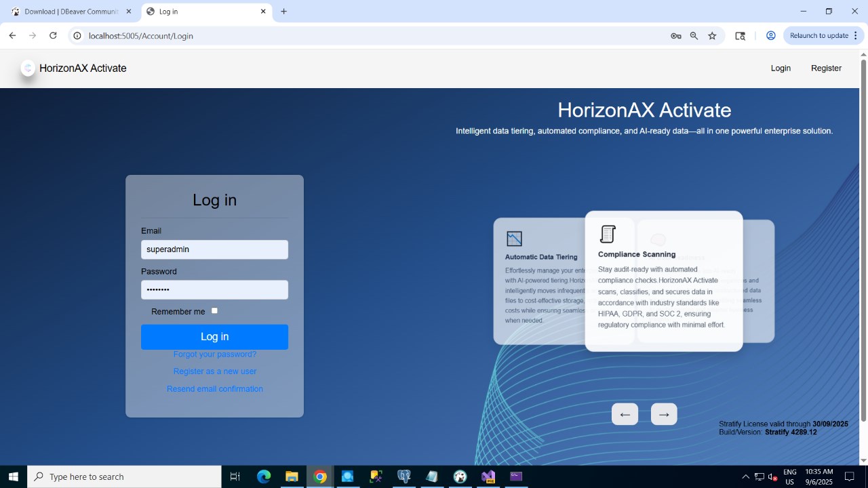Show hidden system tray icons chevron
868x488 pixels.
point(746,476)
